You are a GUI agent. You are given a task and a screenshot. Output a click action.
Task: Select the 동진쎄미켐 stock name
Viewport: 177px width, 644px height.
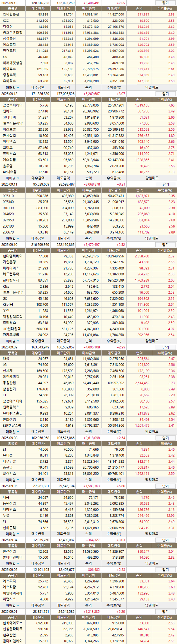click(x=11, y=377)
